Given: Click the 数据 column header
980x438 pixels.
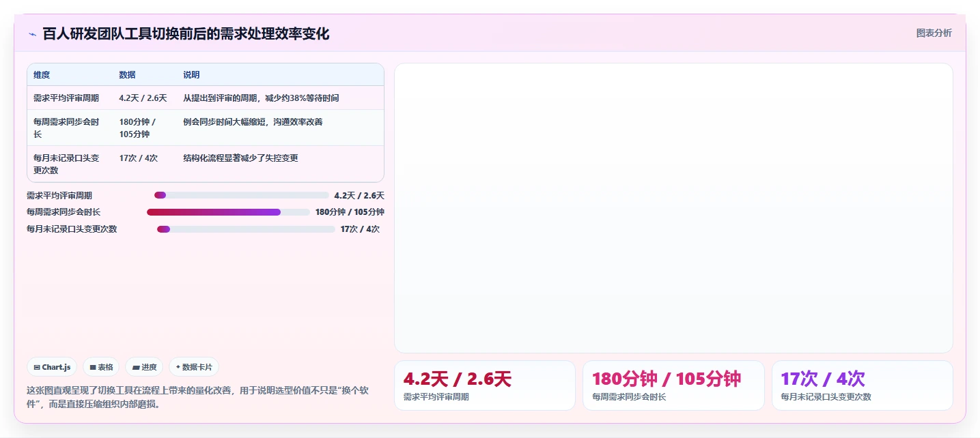Looking at the screenshot, I should click(x=127, y=75).
